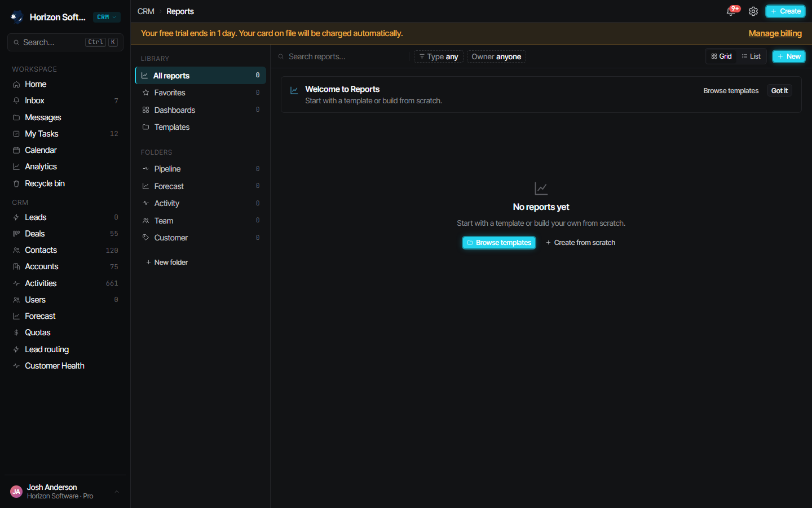Click the Create button in the top bar

[x=785, y=11]
